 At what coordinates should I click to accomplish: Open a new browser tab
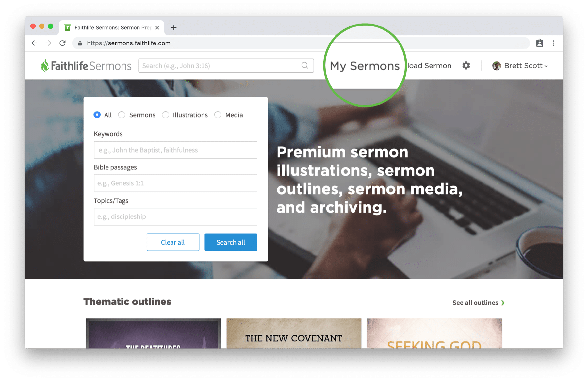(174, 28)
